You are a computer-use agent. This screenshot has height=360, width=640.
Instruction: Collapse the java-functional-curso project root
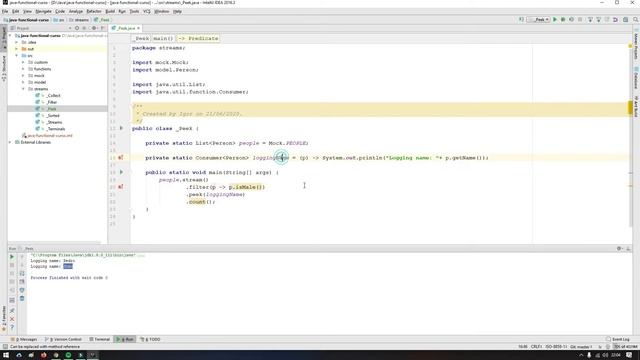click(10, 36)
